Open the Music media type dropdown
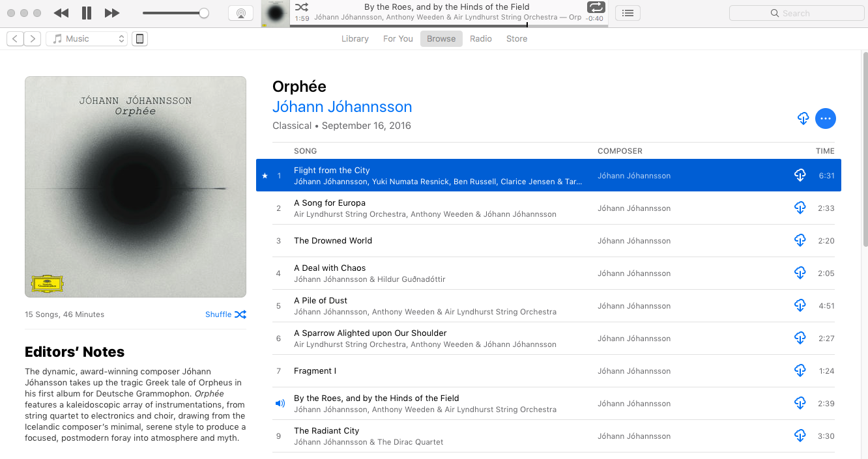 87,39
